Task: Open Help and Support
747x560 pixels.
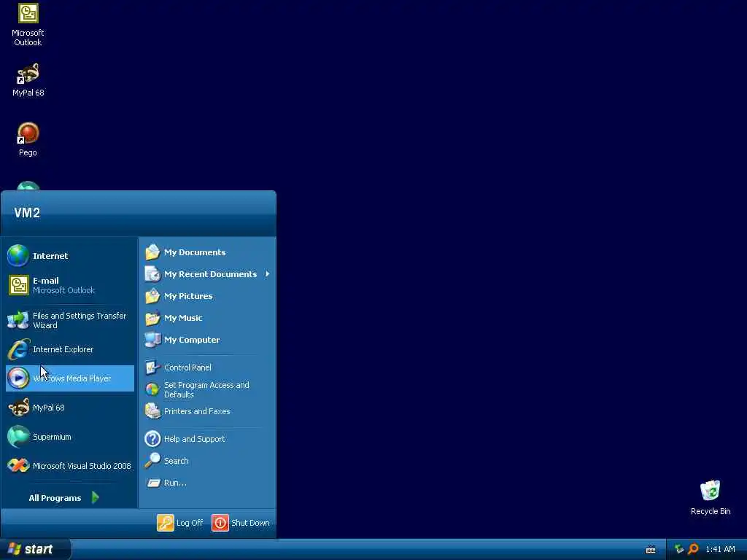Action: point(208,439)
